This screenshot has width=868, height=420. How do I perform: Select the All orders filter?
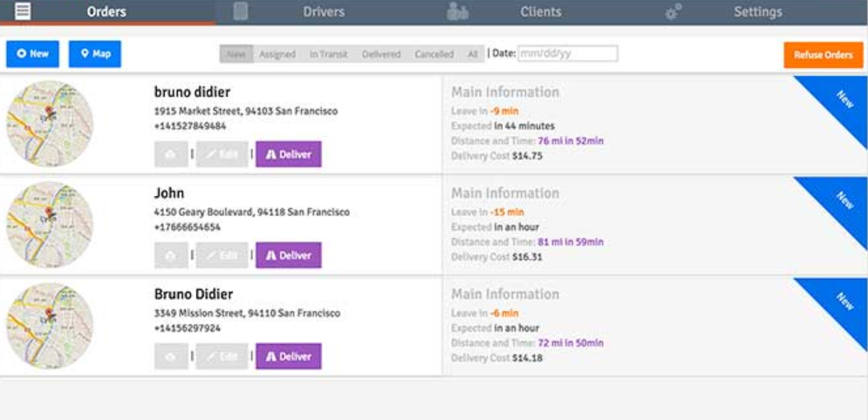[x=472, y=54]
